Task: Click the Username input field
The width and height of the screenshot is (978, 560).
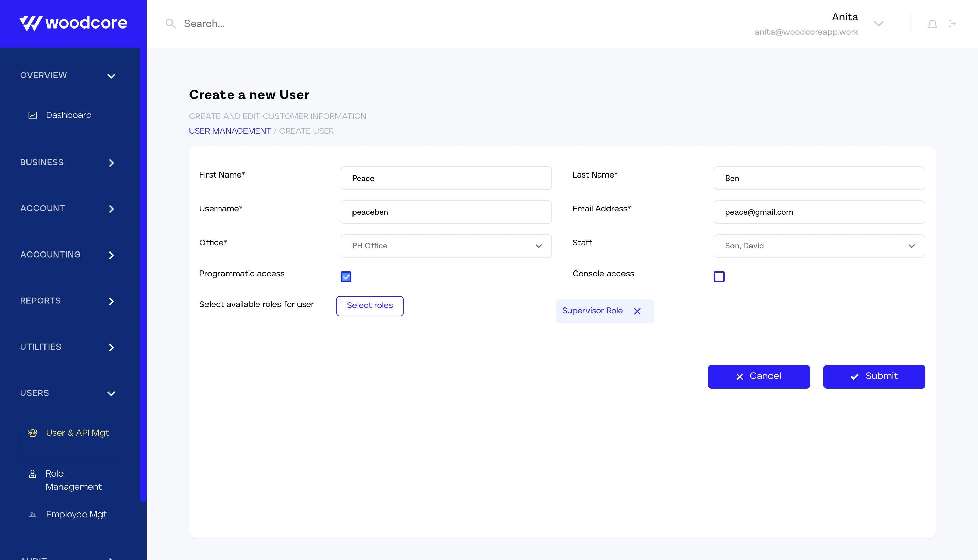Action: coord(446,212)
